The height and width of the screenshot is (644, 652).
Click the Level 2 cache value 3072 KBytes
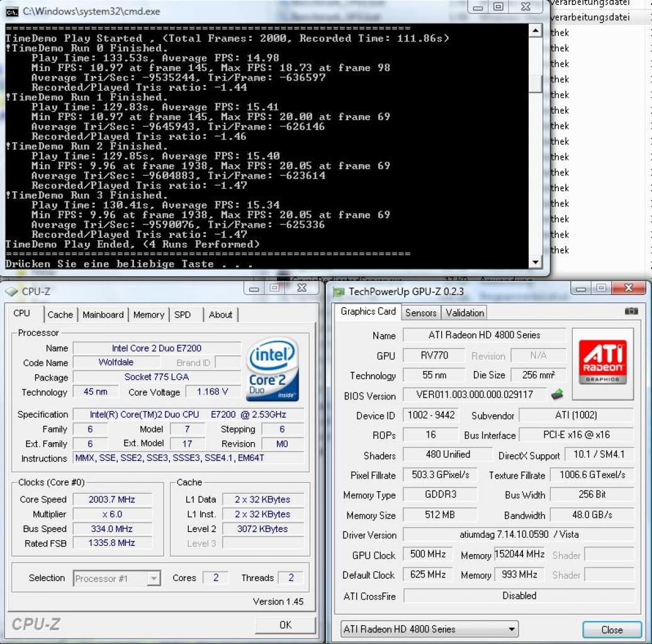click(x=263, y=529)
